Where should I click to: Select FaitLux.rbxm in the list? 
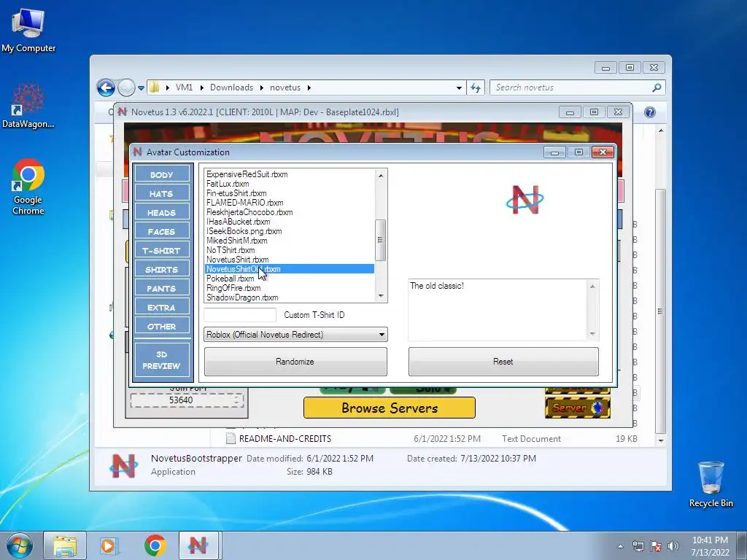(289, 184)
